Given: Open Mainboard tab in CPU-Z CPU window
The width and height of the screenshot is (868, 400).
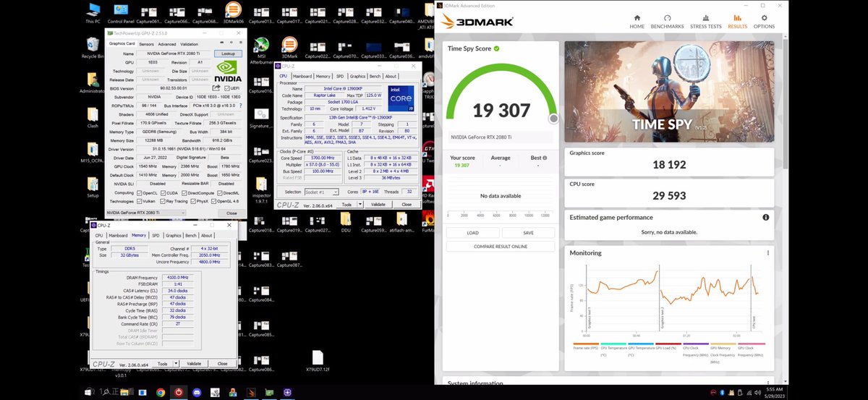Looking at the screenshot, I should coord(302,76).
